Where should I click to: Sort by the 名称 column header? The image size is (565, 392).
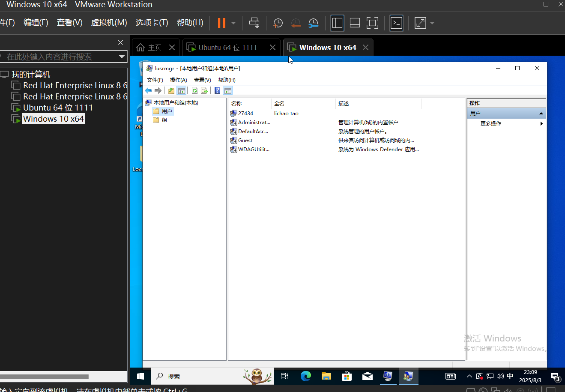(x=250, y=104)
